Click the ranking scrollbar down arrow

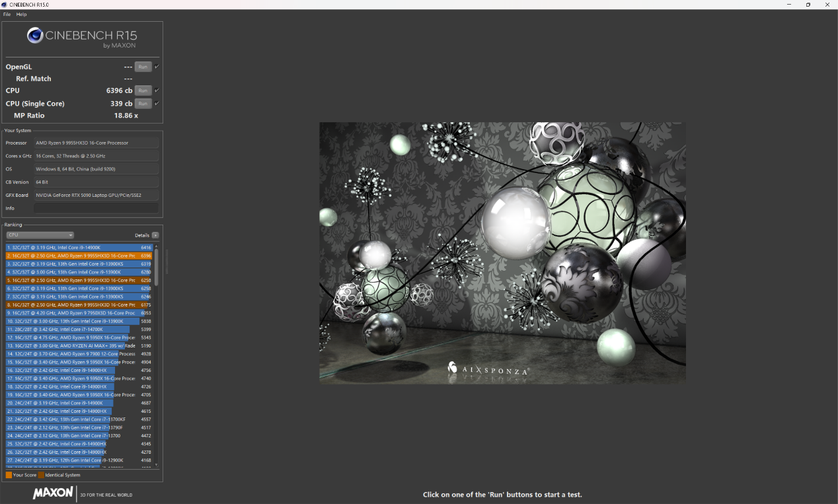point(157,465)
